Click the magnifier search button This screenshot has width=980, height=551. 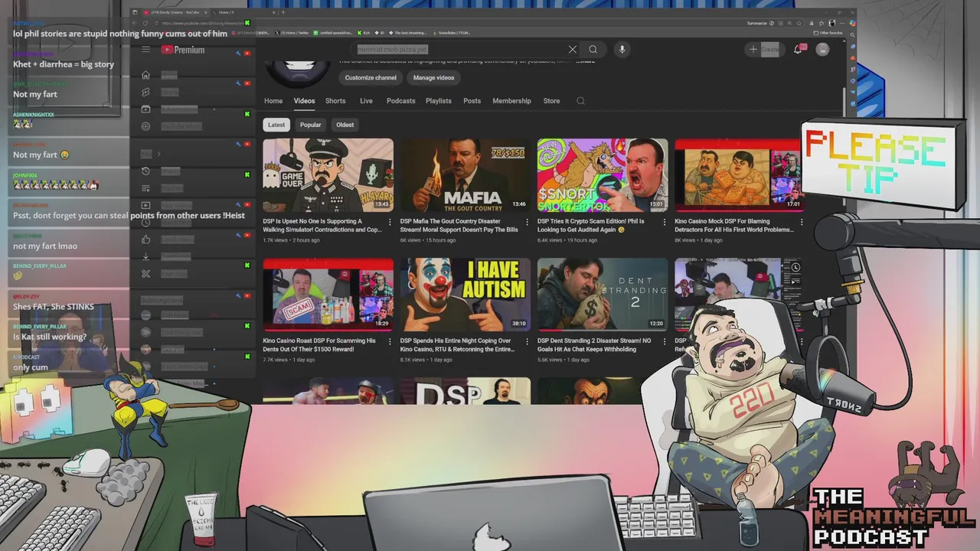click(x=593, y=50)
